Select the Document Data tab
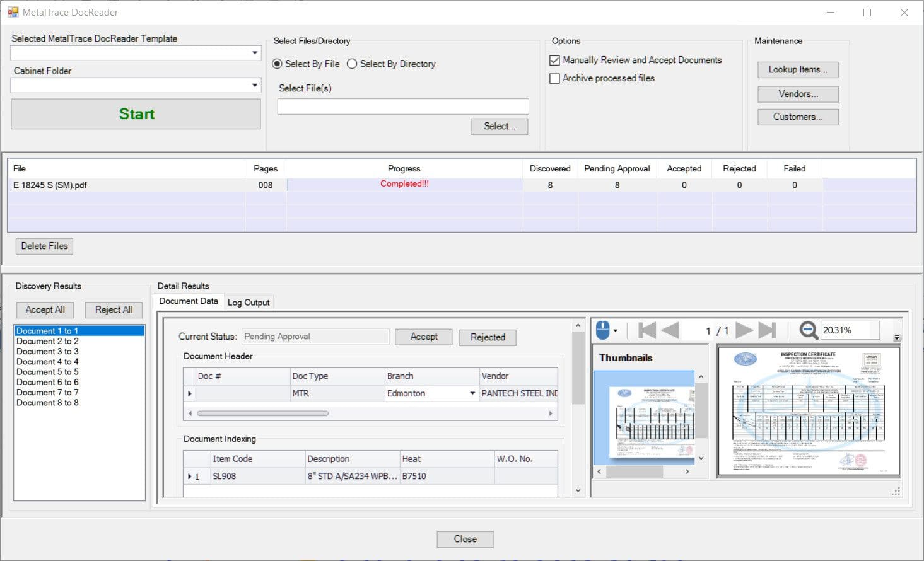Image resolution: width=924 pixels, height=561 pixels. (188, 301)
